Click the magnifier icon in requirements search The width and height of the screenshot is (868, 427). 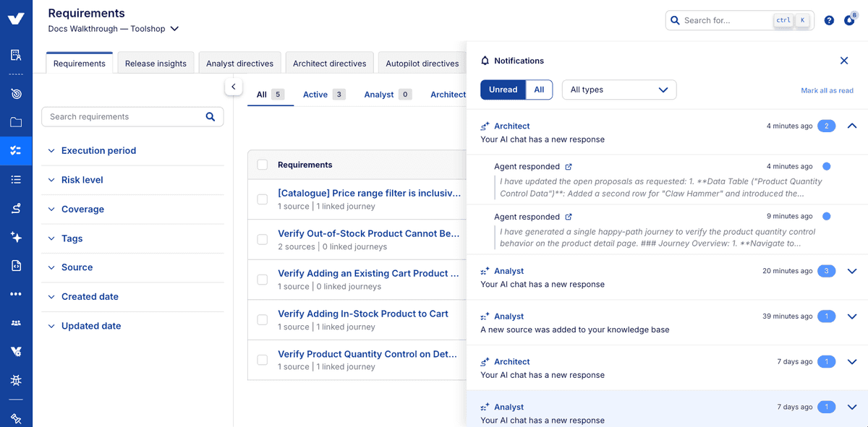point(210,116)
